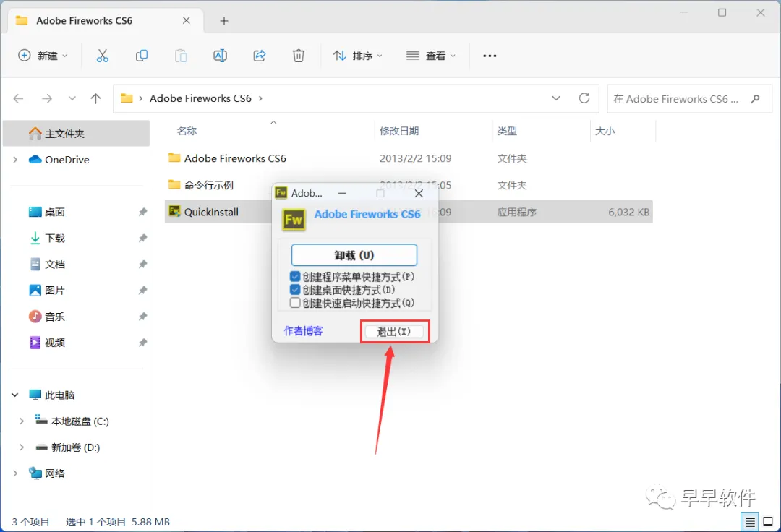Toggle 创建桌面快捷方式(D) checkbox
Image resolution: width=781 pixels, height=532 pixels.
(x=295, y=290)
